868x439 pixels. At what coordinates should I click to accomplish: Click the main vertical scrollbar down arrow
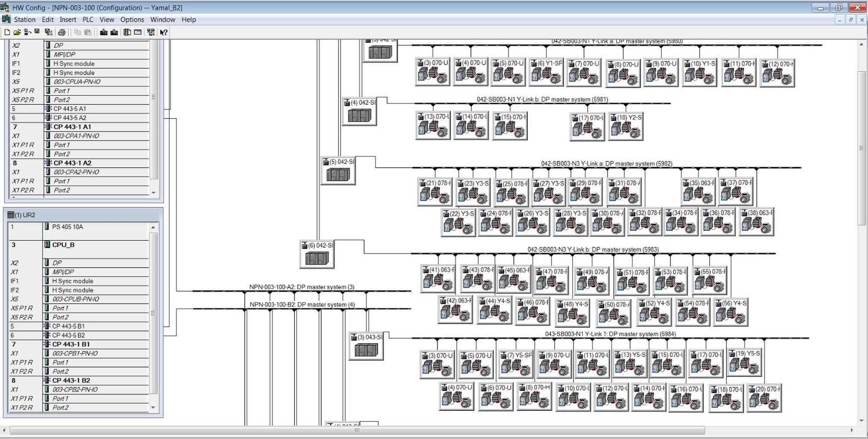tap(861, 420)
